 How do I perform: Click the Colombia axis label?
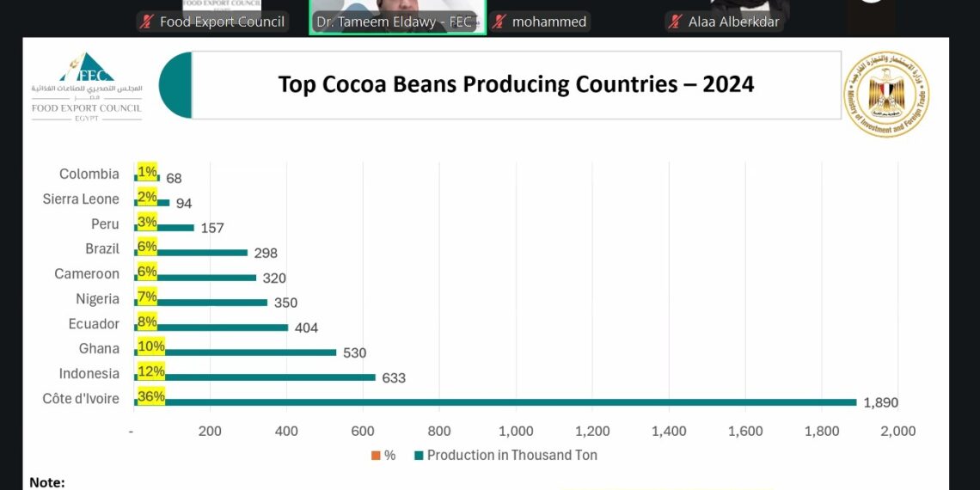pos(89,174)
